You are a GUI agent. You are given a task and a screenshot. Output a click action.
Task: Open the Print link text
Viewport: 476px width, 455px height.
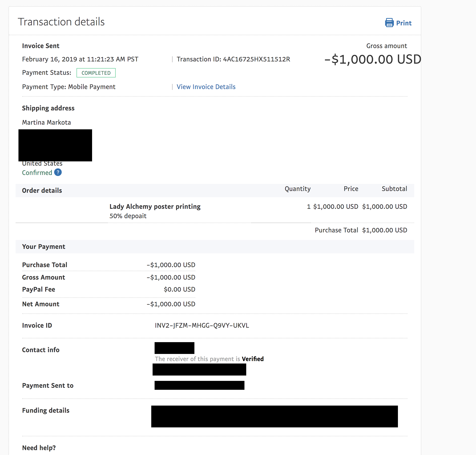click(x=404, y=23)
